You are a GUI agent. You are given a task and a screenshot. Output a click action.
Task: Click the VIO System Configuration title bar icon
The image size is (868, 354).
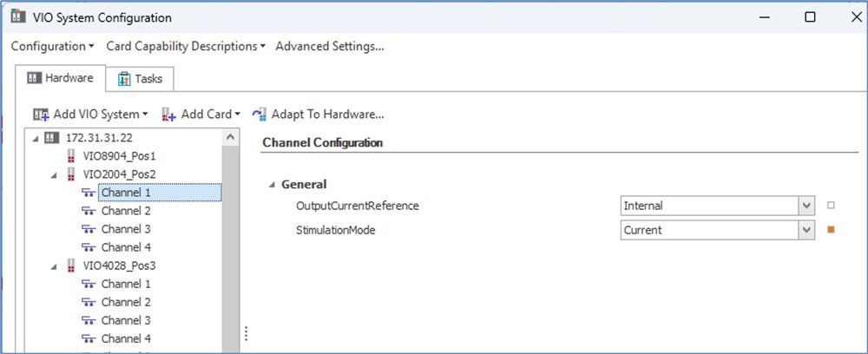coord(18,16)
